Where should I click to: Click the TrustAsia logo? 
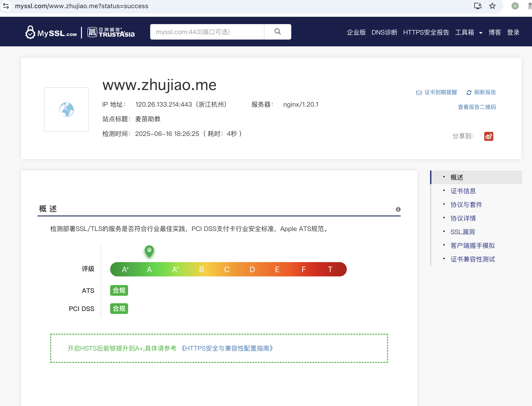[111, 32]
